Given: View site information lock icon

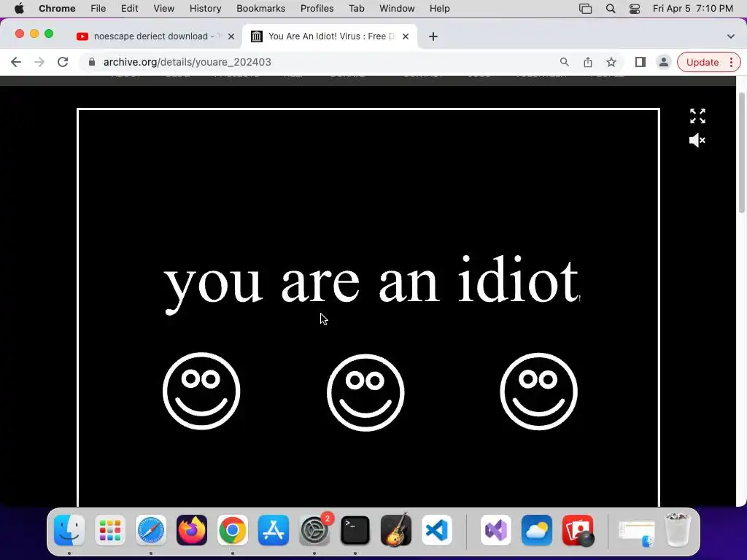Looking at the screenshot, I should point(92,62).
